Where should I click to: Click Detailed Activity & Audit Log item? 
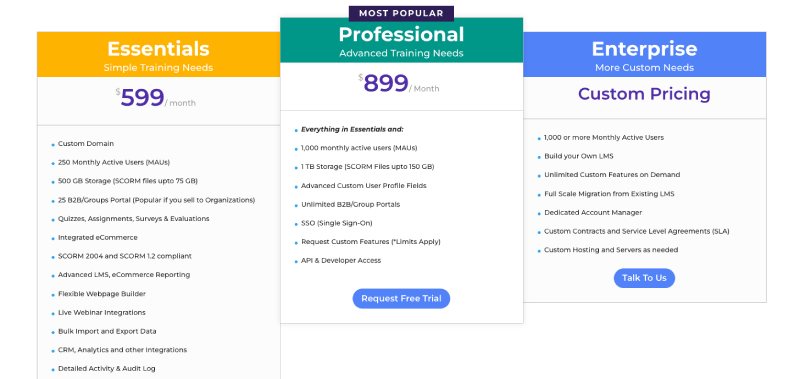[x=107, y=369]
